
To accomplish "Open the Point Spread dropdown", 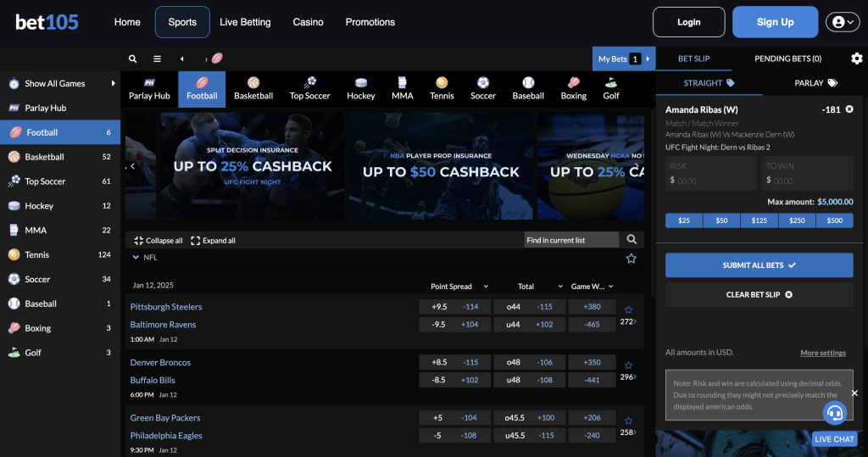I will click(486, 287).
